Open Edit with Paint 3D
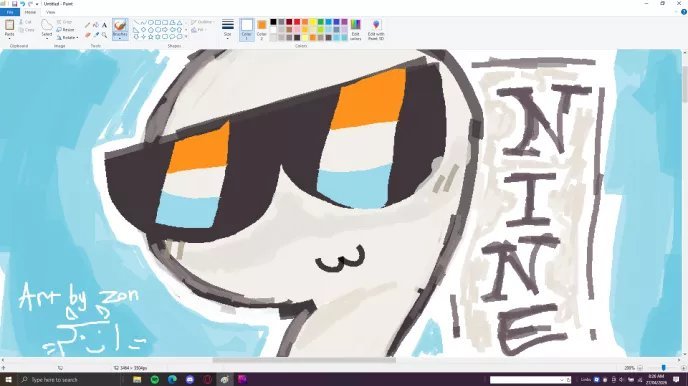 [x=376, y=29]
